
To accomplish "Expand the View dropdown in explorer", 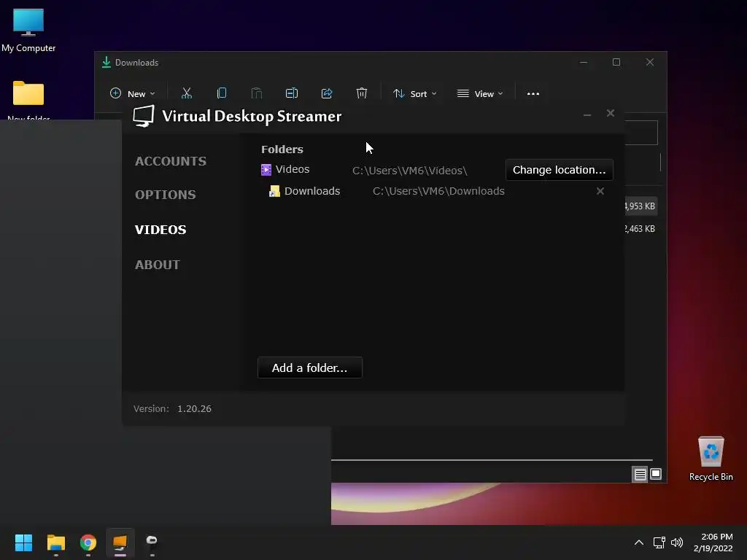I will coord(480,94).
